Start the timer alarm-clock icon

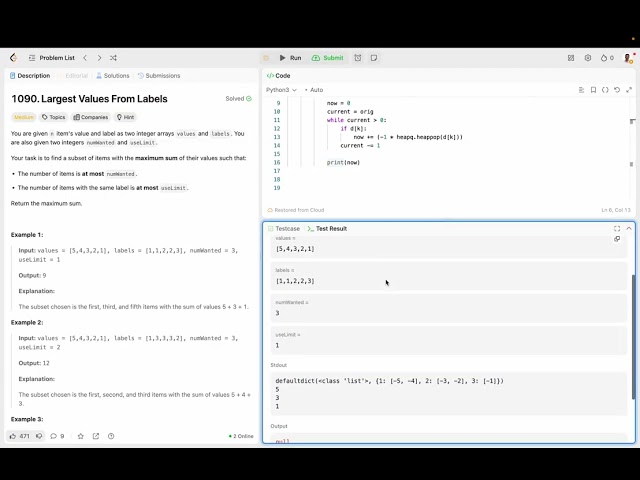pos(358,58)
